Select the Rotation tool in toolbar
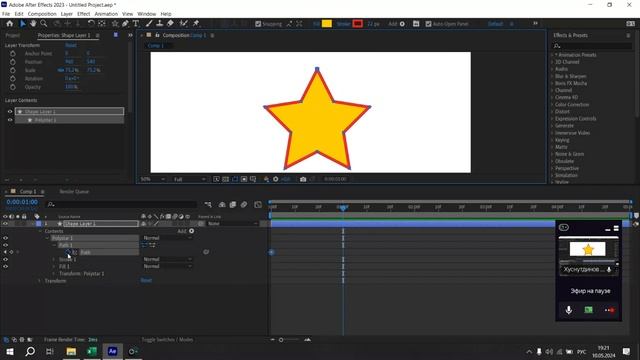Viewport: 640px width, 360px height. (91, 24)
